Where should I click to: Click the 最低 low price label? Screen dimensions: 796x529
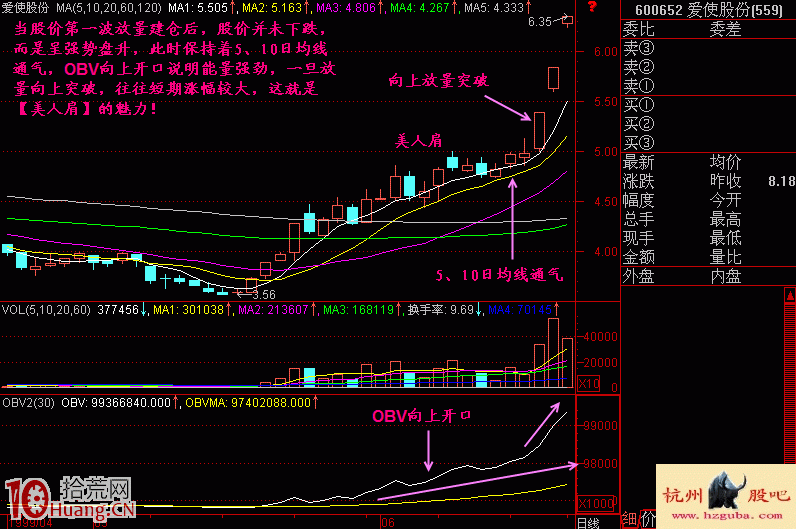tap(725, 238)
